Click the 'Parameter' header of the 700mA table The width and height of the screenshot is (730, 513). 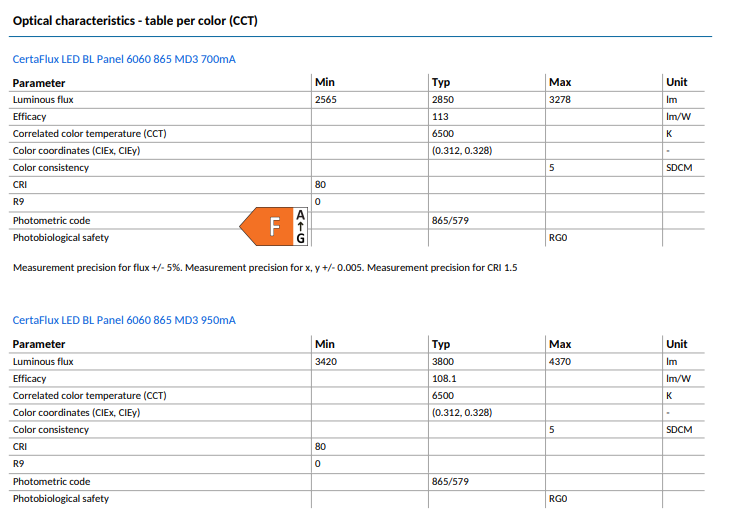point(39,83)
